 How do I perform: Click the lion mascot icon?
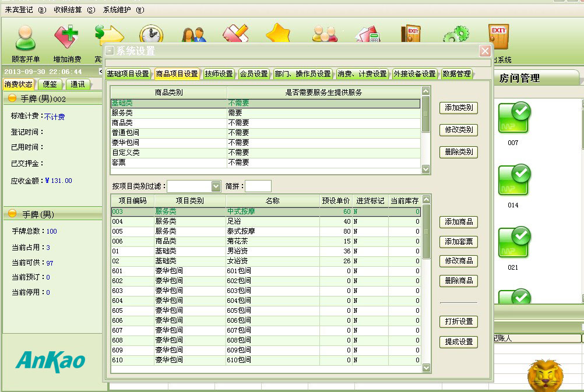(545, 375)
